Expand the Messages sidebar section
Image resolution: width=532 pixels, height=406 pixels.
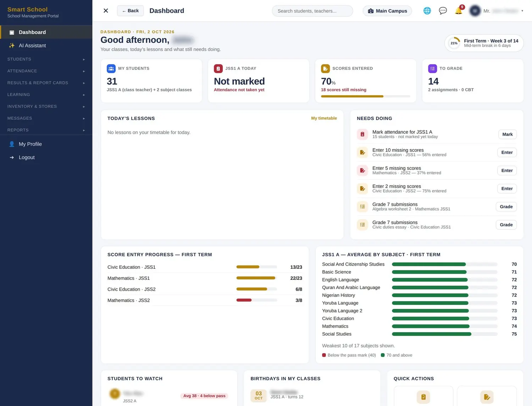click(x=46, y=118)
